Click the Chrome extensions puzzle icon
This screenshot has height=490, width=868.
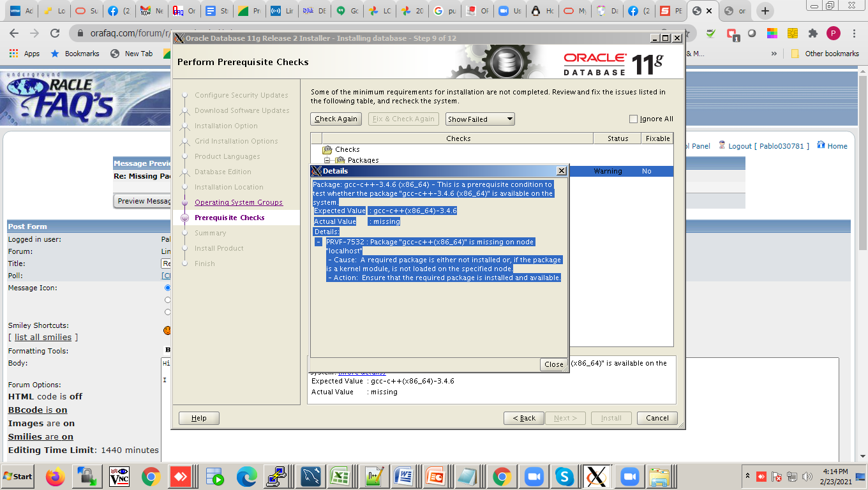pos(812,33)
